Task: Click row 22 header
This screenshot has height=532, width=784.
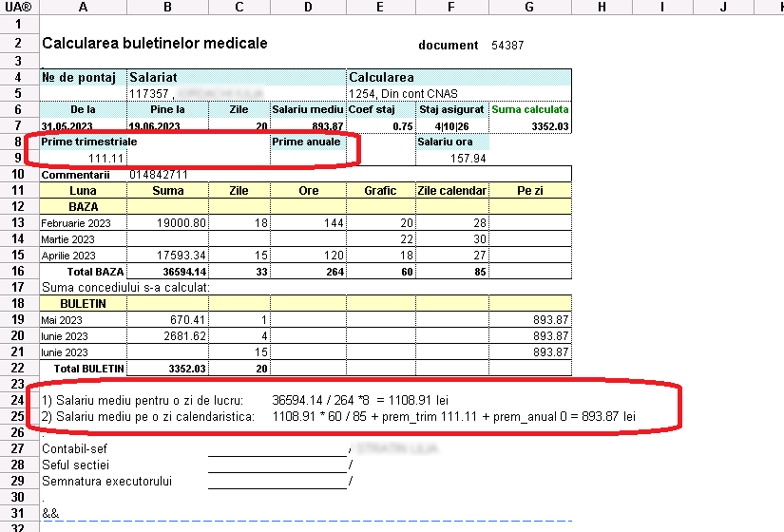Action: [x=19, y=368]
